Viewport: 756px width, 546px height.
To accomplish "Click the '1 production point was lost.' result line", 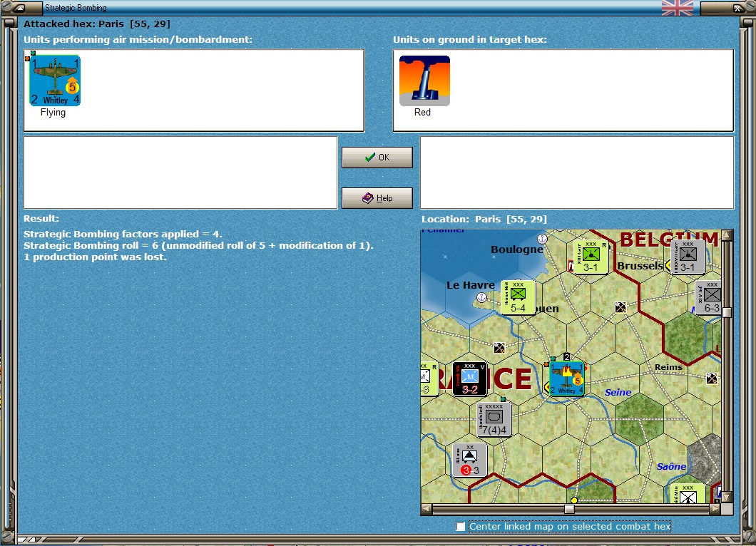I will tap(95, 257).
